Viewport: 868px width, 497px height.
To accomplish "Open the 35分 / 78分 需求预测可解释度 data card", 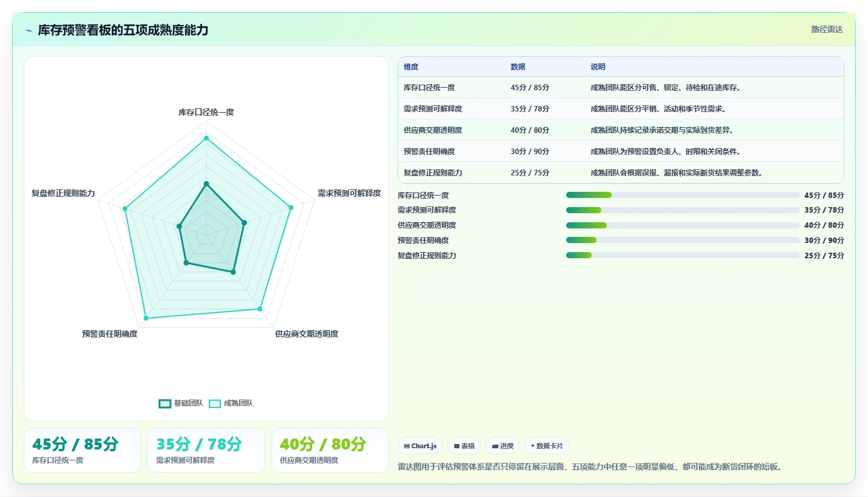I will [x=206, y=450].
